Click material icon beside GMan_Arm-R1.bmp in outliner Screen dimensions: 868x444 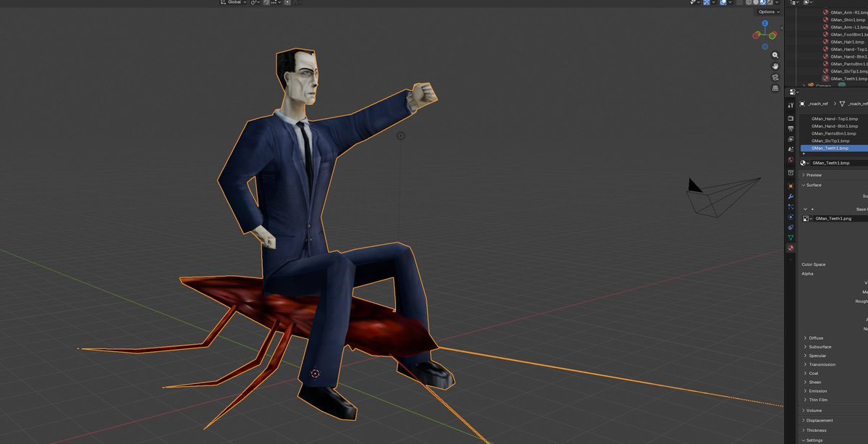(x=826, y=12)
